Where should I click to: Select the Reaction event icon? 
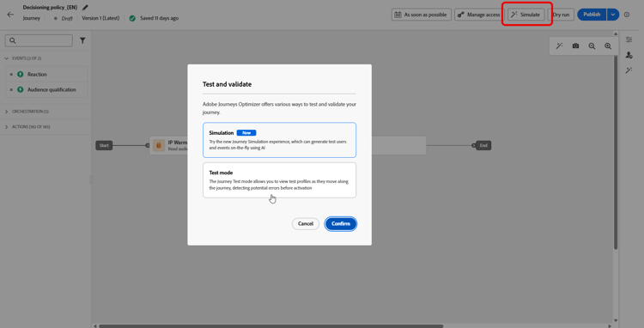tap(20, 75)
